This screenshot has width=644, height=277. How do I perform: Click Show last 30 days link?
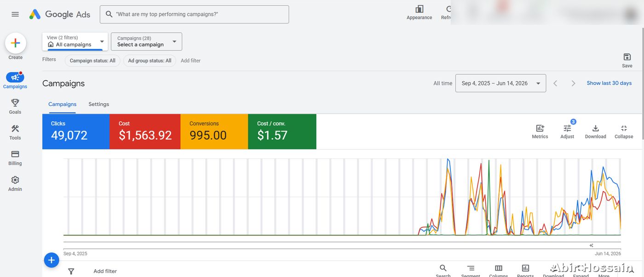(x=609, y=83)
